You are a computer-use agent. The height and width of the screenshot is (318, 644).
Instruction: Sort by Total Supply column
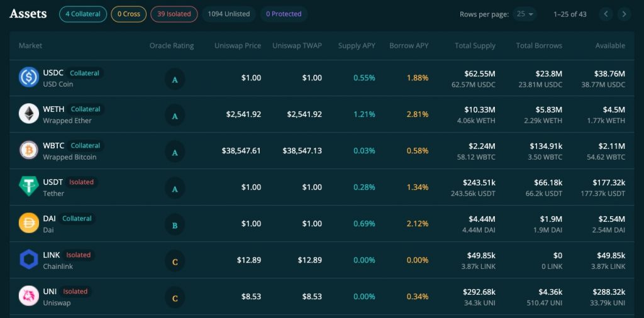(475, 45)
